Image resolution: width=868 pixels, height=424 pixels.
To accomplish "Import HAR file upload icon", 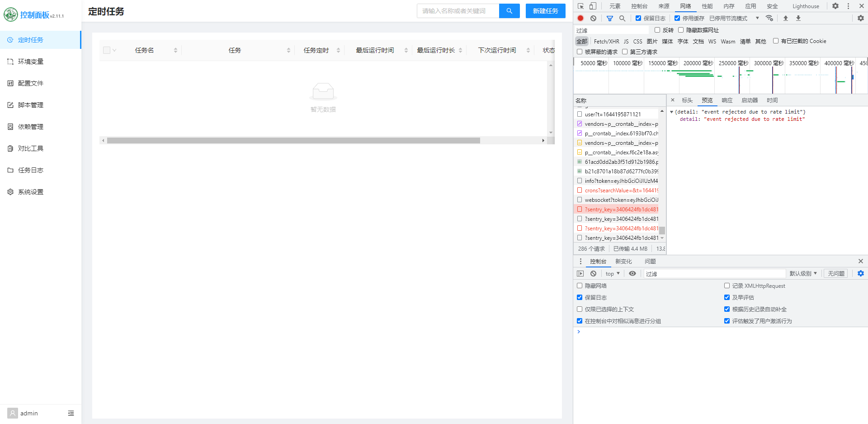I will click(786, 18).
